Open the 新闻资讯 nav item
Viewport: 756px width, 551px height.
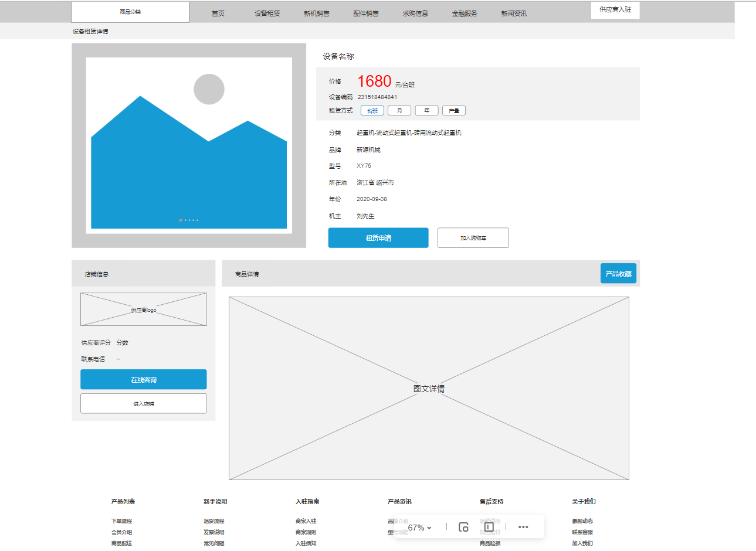[x=514, y=13]
